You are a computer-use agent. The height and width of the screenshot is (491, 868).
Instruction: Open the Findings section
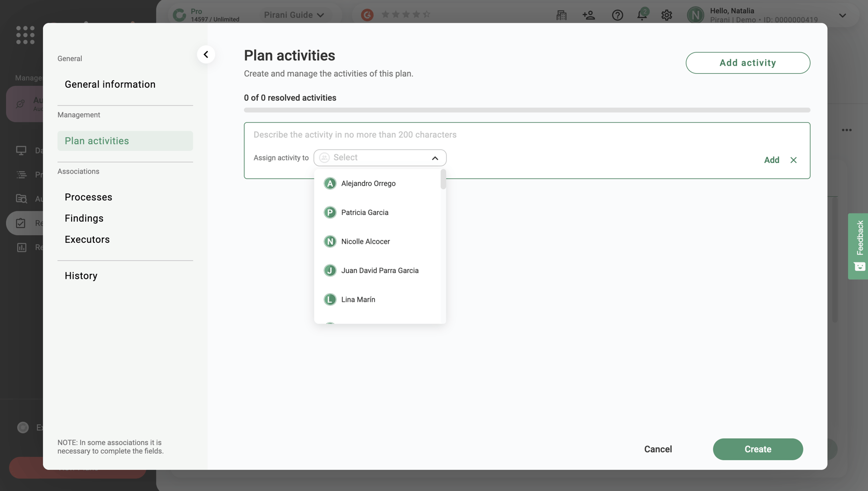point(84,218)
